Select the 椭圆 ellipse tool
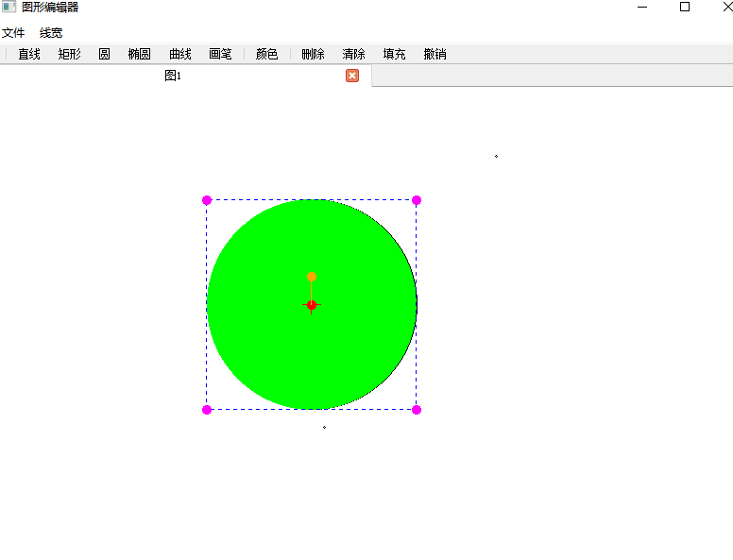The height and width of the screenshot is (560, 733). 139,54
